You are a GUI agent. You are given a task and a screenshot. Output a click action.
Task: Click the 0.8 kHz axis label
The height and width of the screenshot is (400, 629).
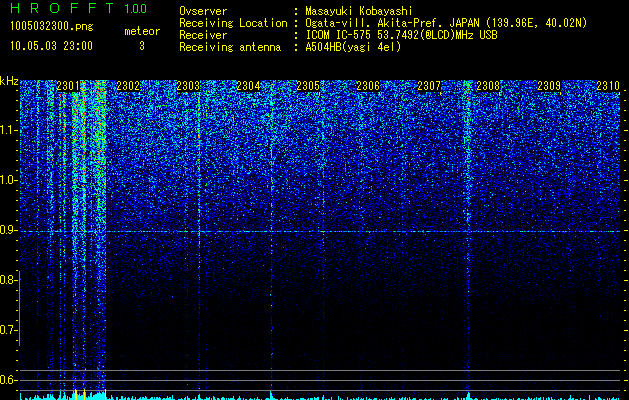tap(8, 280)
